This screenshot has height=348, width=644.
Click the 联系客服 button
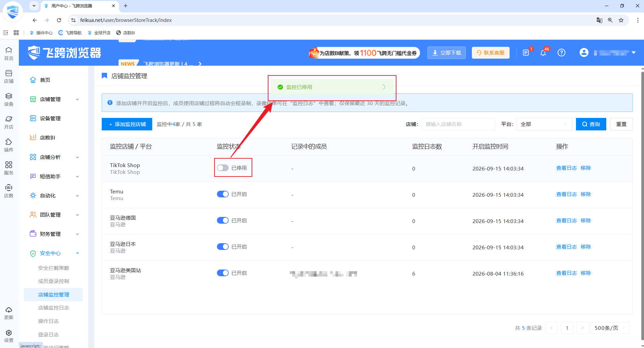[x=491, y=53]
